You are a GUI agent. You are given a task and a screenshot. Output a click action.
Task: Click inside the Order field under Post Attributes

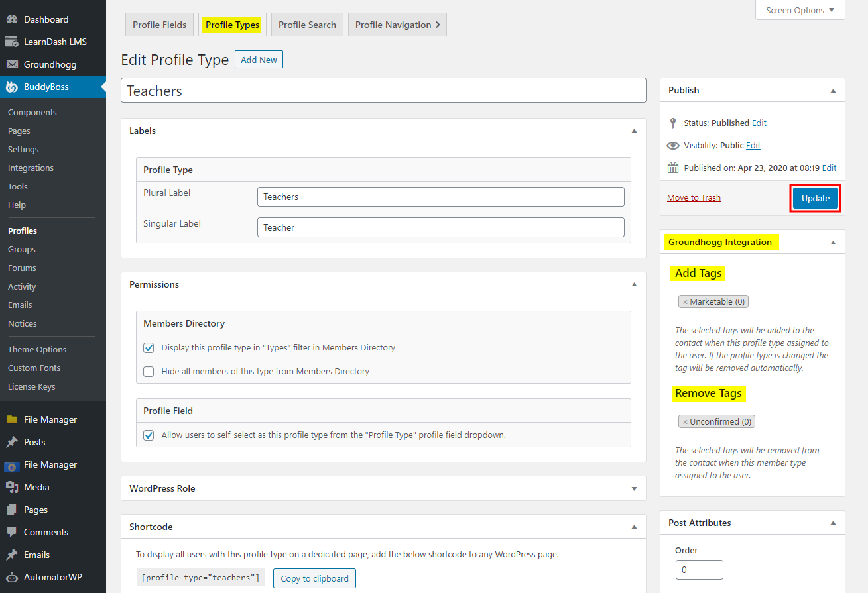pos(699,569)
